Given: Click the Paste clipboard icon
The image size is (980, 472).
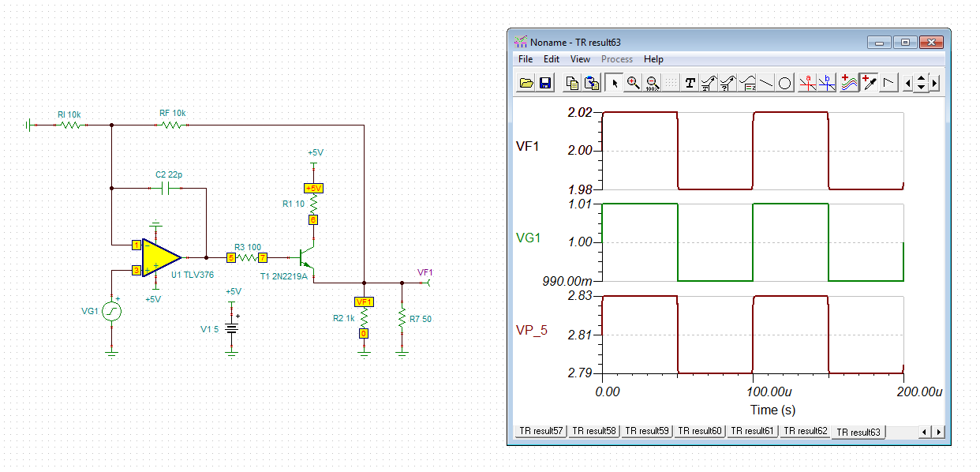Looking at the screenshot, I should [592, 83].
